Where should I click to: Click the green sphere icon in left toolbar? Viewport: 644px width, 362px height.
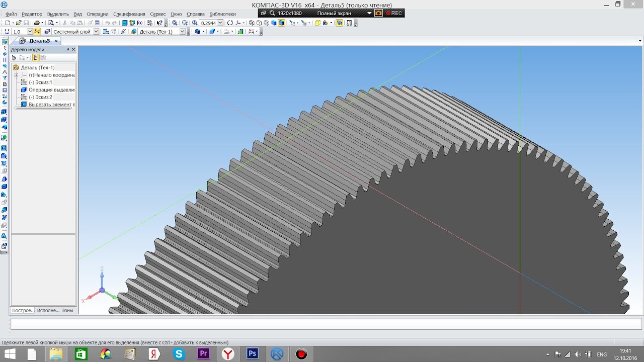(4, 137)
